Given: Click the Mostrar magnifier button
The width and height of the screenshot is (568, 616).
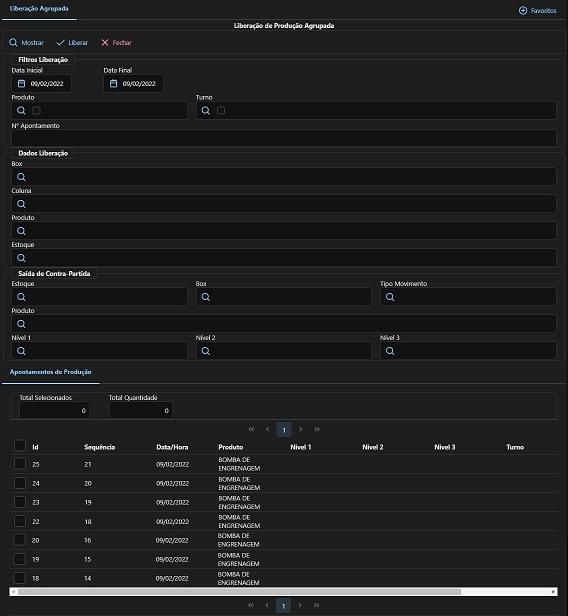Looking at the screenshot, I should pyautogui.click(x=26, y=42).
